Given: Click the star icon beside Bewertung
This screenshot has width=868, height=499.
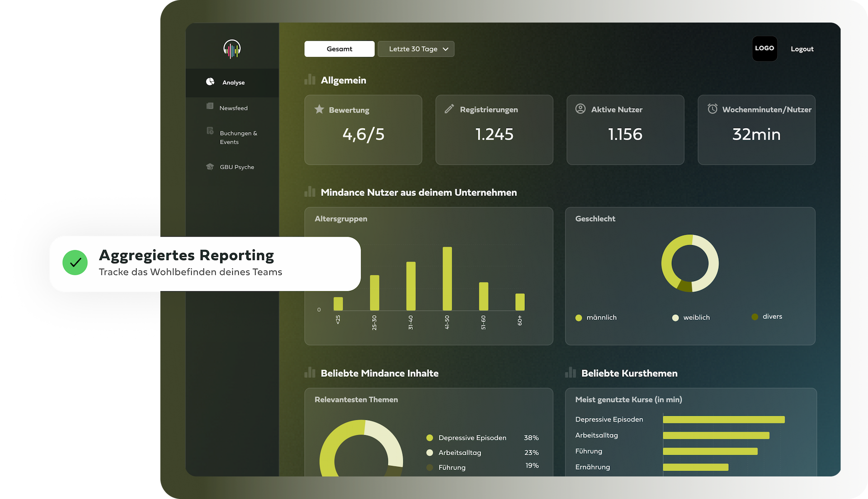Looking at the screenshot, I should (x=319, y=109).
